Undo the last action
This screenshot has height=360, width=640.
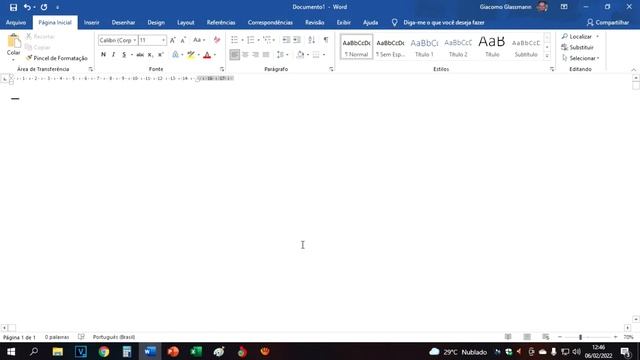pos(27,7)
